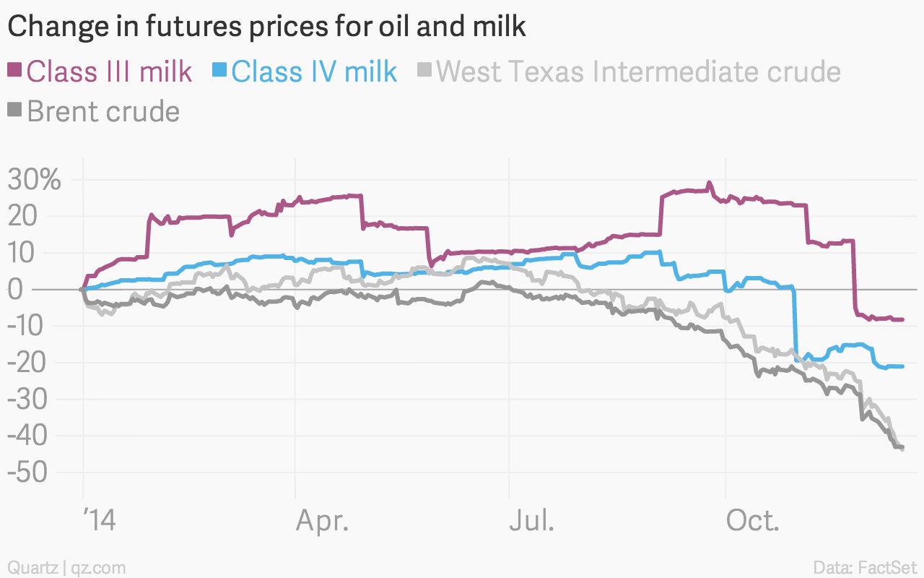
Task: Click the -20 y-axis label
Action: (x=27, y=362)
